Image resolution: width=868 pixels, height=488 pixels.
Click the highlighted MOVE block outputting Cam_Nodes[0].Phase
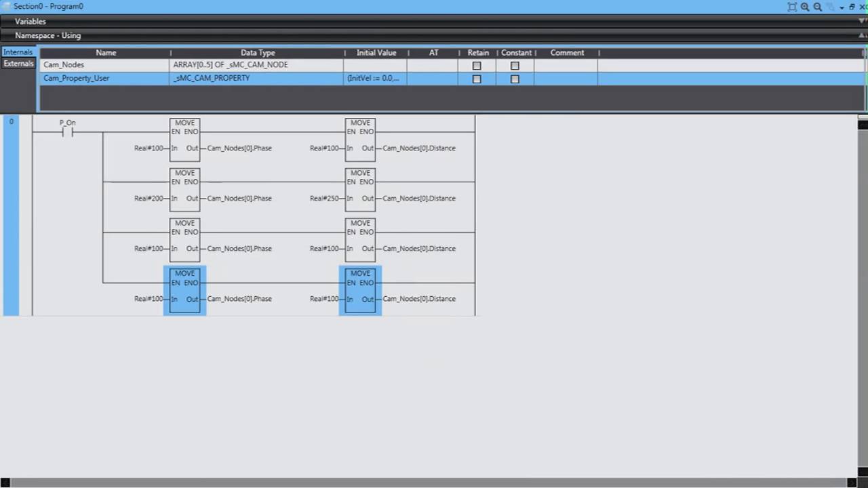[184, 291]
